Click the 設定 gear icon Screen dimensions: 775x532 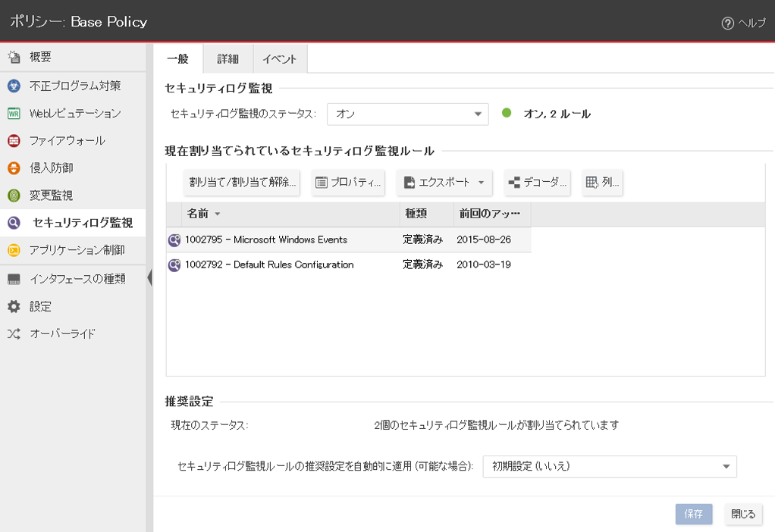point(14,306)
